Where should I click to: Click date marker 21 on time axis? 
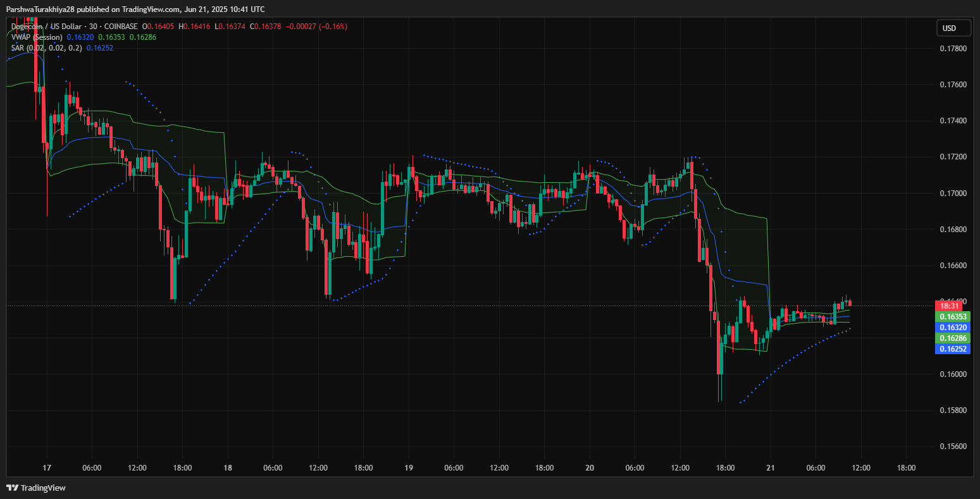770,468
